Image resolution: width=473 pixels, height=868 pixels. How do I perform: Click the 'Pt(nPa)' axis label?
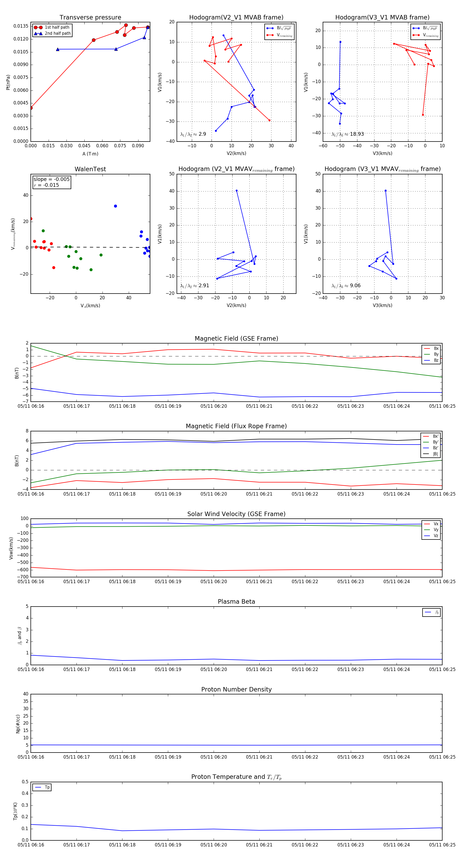coord(8,82)
